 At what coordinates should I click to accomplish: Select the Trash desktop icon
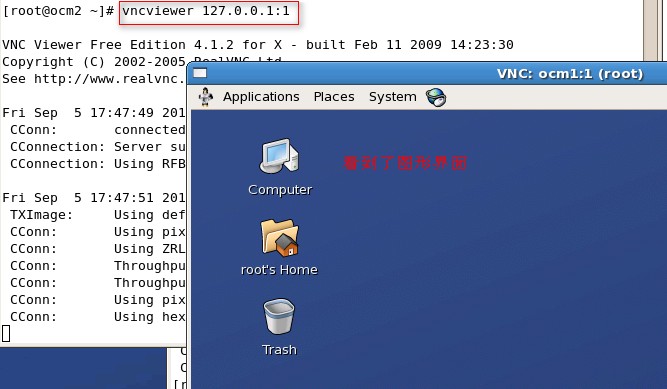[x=279, y=317]
